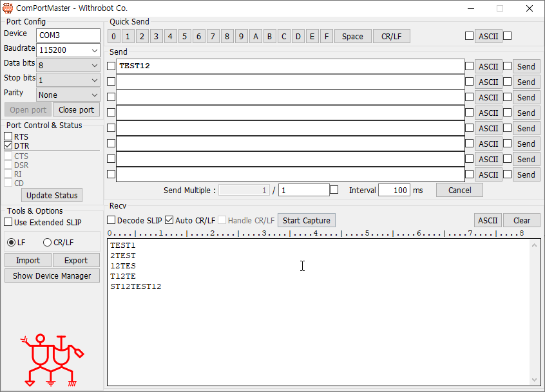Open the Stop bits dropdown
The height and width of the screenshot is (392, 545).
point(94,80)
